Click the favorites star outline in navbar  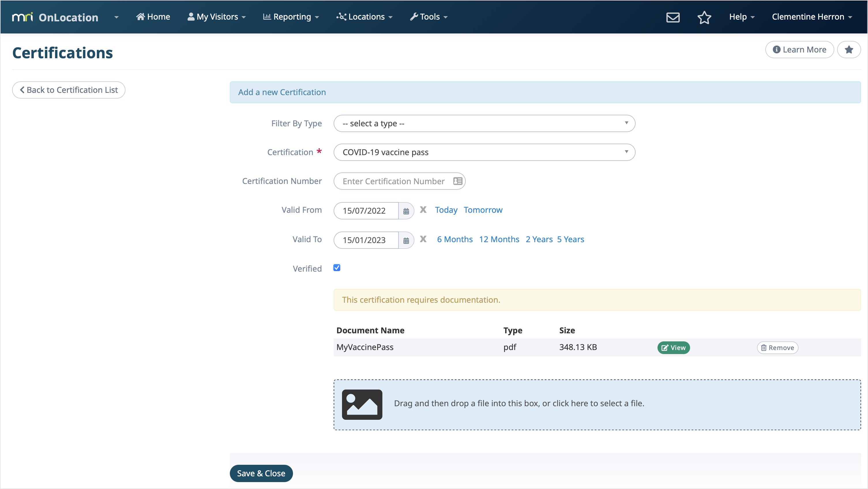pyautogui.click(x=704, y=17)
